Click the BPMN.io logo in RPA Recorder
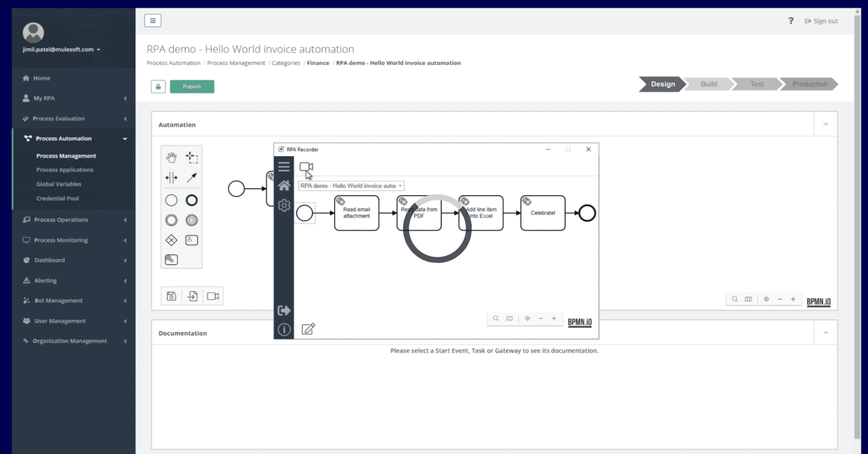 [x=579, y=322]
